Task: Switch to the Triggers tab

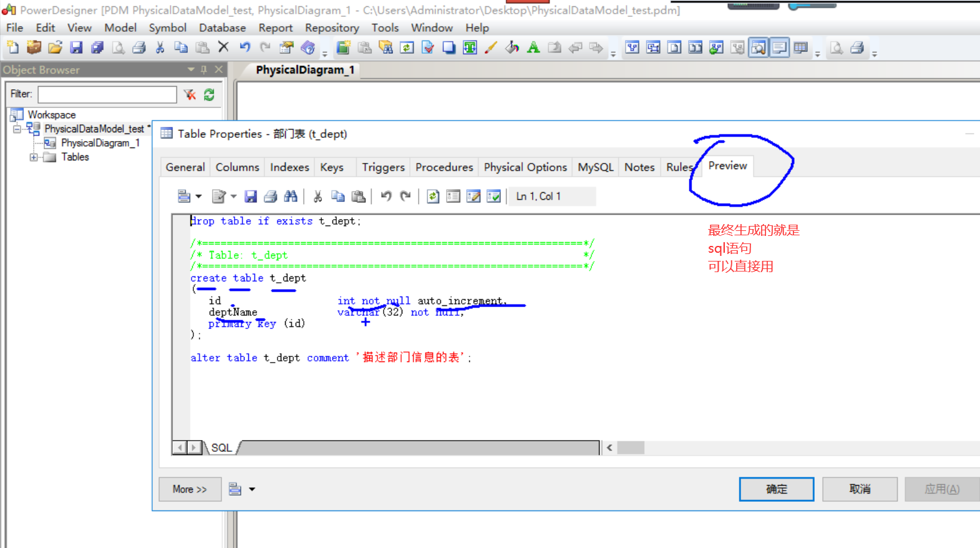Action: (x=383, y=167)
